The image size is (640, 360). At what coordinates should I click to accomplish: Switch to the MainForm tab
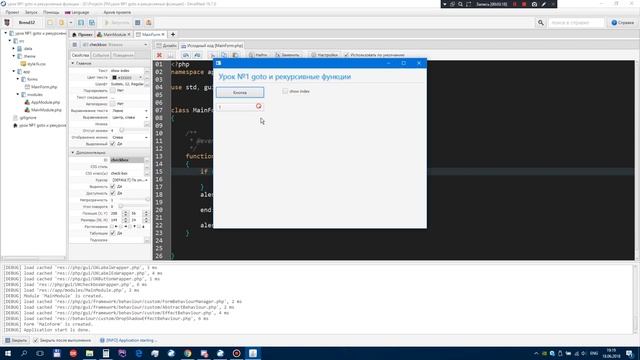(x=150, y=35)
